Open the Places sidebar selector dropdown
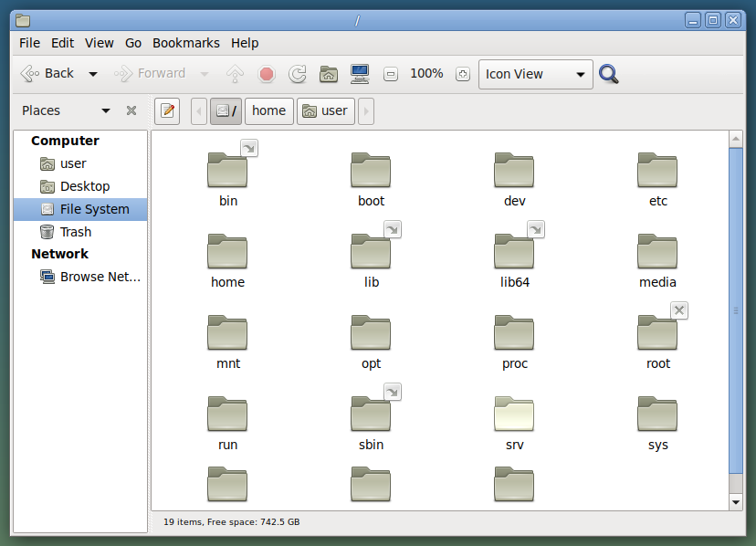 pyautogui.click(x=106, y=110)
